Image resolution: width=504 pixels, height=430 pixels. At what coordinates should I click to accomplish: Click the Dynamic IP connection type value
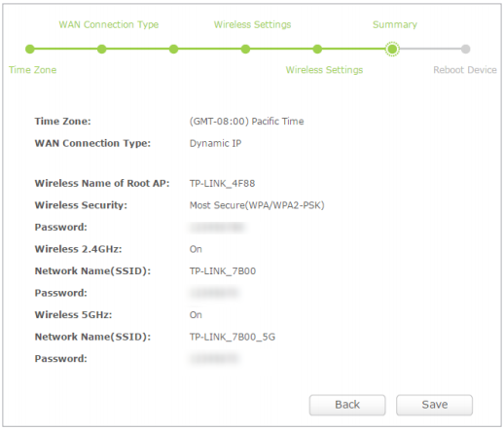pos(215,143)
